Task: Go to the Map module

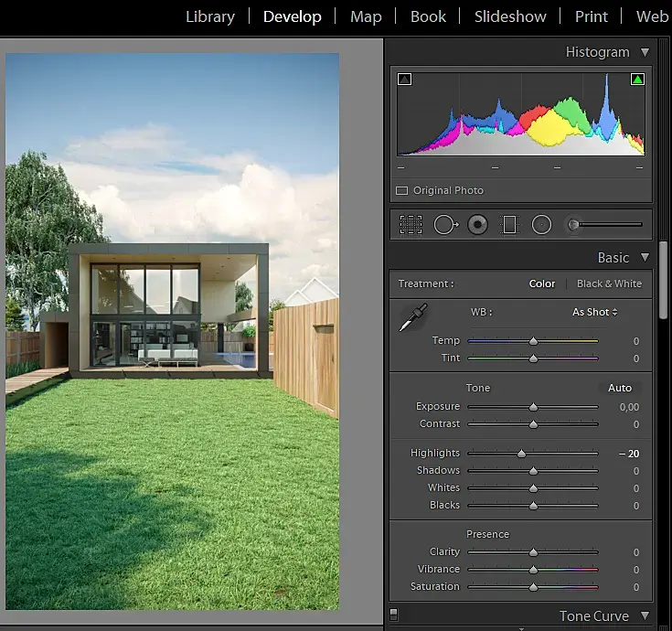Action: click(366, 16)
